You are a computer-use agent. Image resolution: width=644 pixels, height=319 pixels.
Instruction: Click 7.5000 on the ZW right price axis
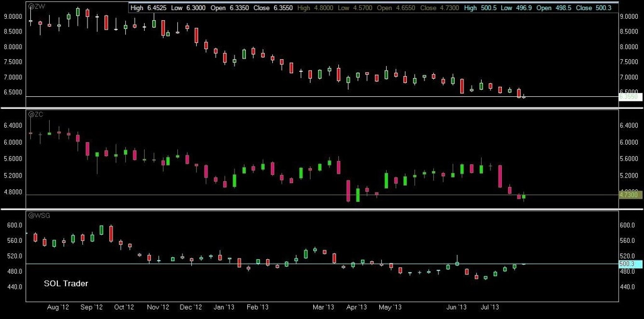point(630,62)
